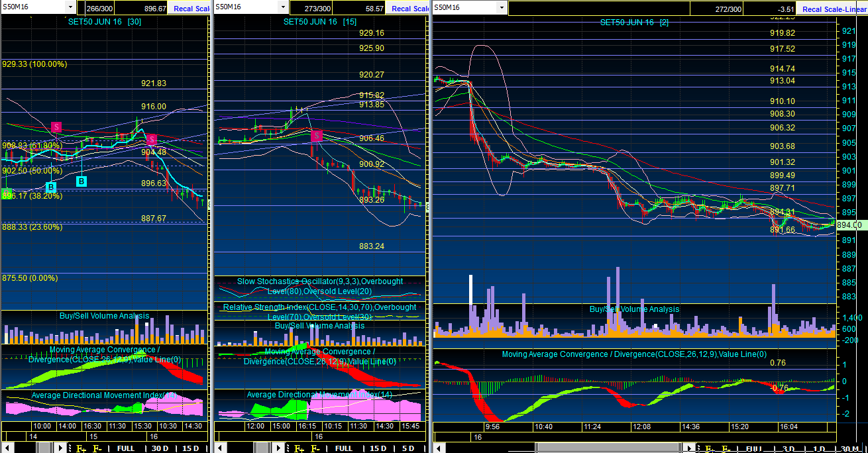Image resolution: width=868 pixels, height=453 pixels.
Task: Click the pink S sell marker in the 15-minute chart
Action: pyautogui.click(x=317, y=136)
